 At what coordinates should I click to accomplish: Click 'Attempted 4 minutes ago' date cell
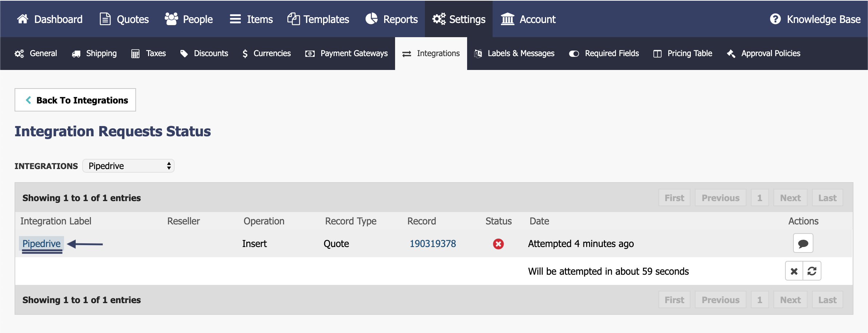coord(581,244)
